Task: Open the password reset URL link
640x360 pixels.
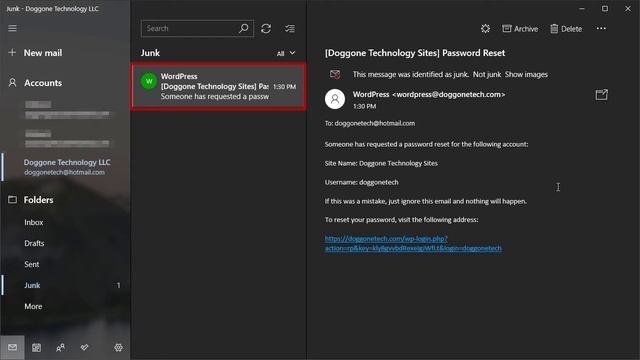Action: tap(413, 243)
